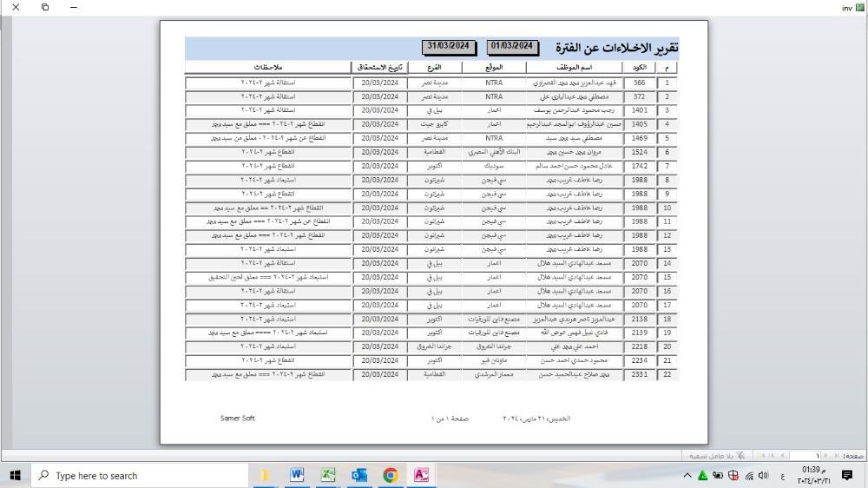Click the كايرو جيت branch cell

[435, 124]
